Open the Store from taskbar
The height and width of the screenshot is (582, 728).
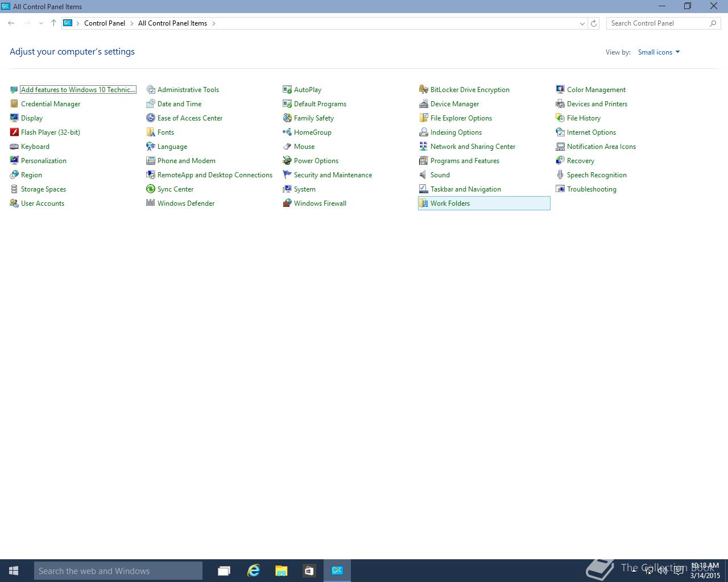(x=309, y=571)
